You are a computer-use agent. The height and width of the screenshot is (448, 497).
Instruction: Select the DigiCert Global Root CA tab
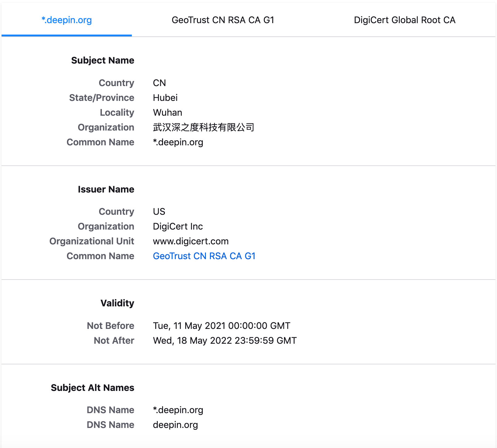[x=404, y=20]
